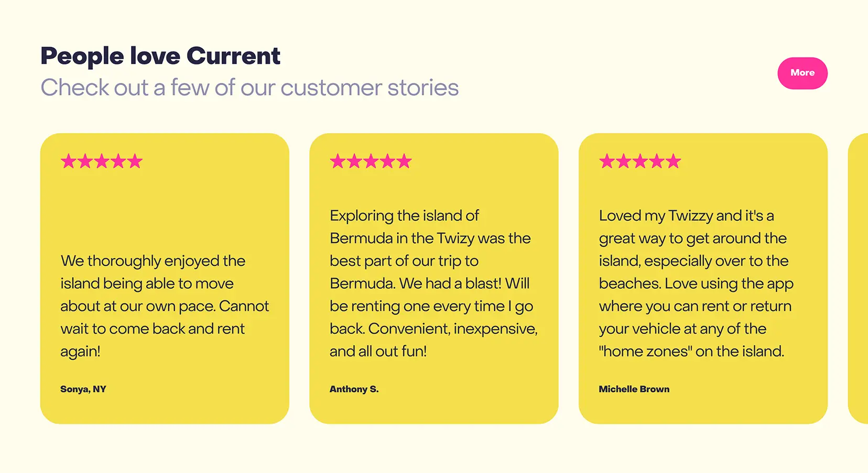This screenshot has height=473, width=868.
Task: Click second star in Sonya's card
Action: click(85, 161)
